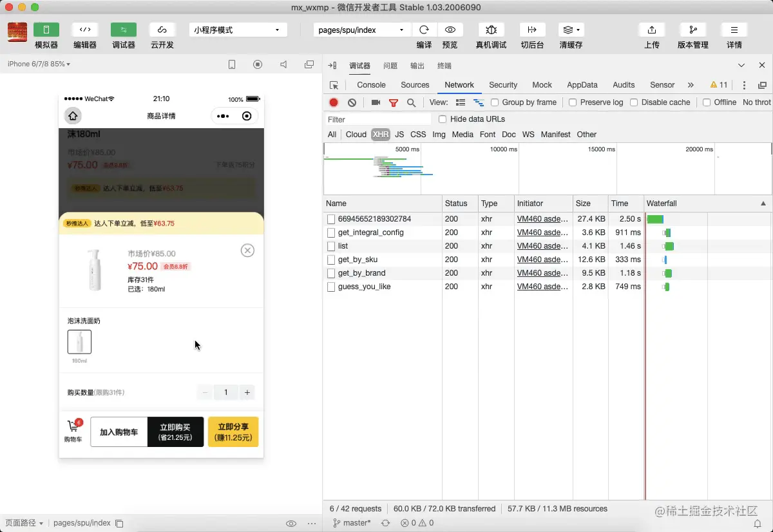This screenshot has height=532, width=773.
Task: Click the 上传 upload icon
Action: (x=652, y=30)
